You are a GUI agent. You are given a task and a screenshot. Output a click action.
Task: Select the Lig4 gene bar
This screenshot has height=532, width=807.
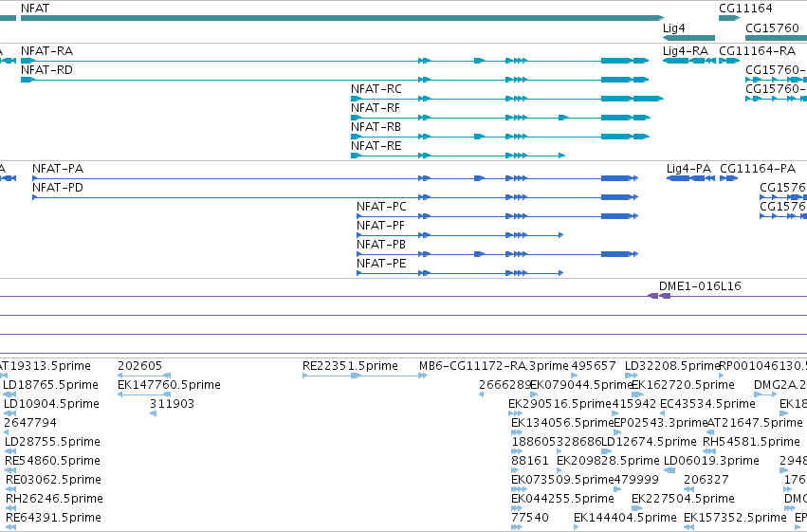tap(688, 38)
